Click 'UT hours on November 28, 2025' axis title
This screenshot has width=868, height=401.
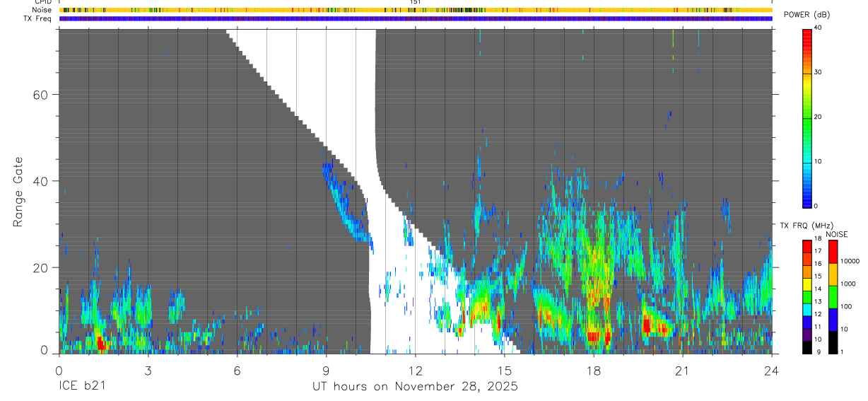tap(416, 387)
